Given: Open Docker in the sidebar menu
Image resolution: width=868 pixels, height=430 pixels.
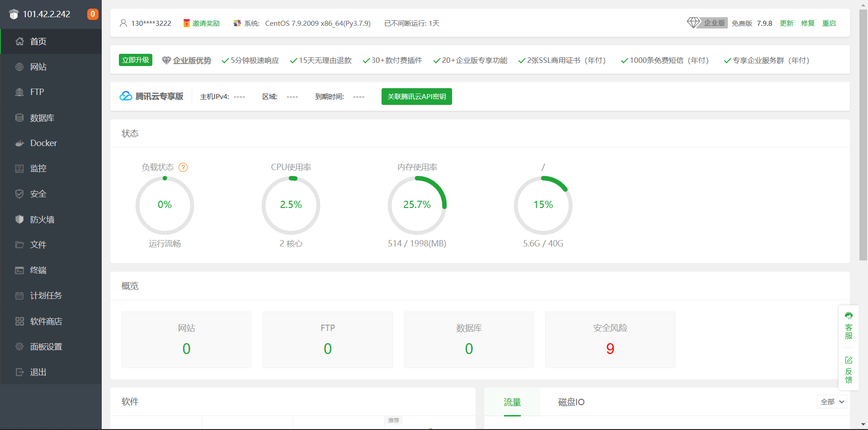Looking at the screenshot, I should (51, 143).
